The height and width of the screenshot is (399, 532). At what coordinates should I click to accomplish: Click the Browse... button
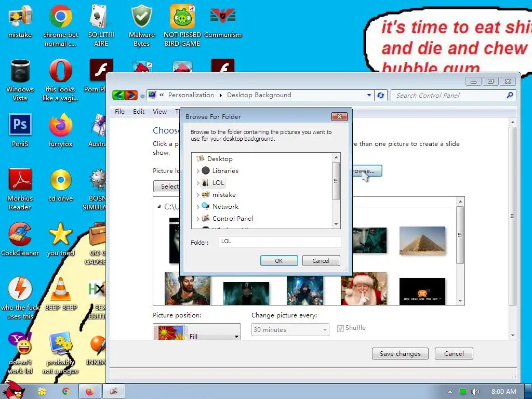pyautogui.click(x=367, y=170)
